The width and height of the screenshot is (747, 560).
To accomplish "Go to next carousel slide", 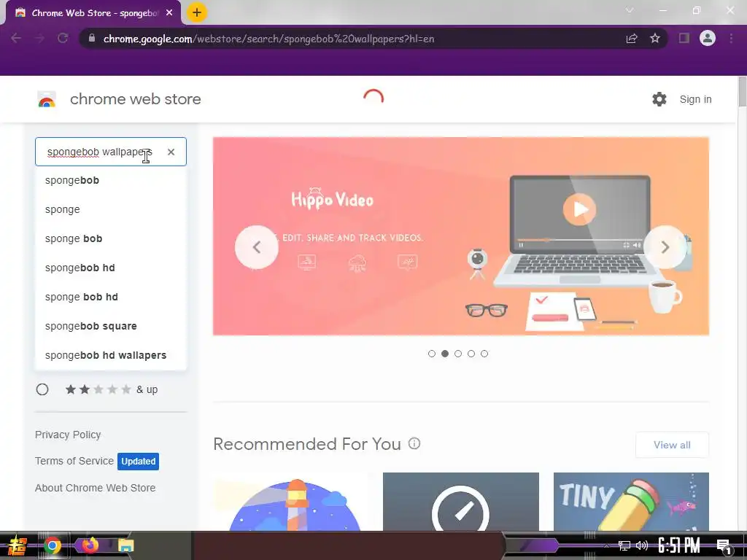I will (665, 247).
